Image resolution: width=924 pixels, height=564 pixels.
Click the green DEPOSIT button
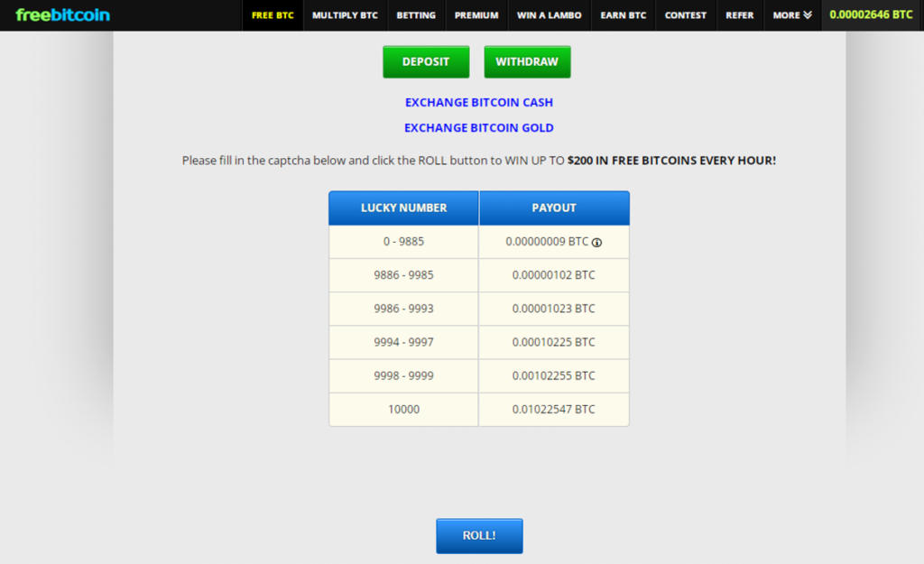point(426,62)
